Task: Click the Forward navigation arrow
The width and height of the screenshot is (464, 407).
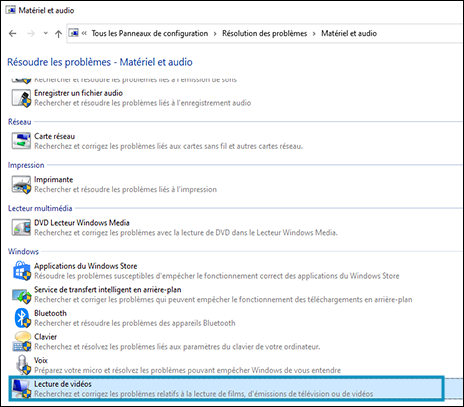Action: (31, 34)
